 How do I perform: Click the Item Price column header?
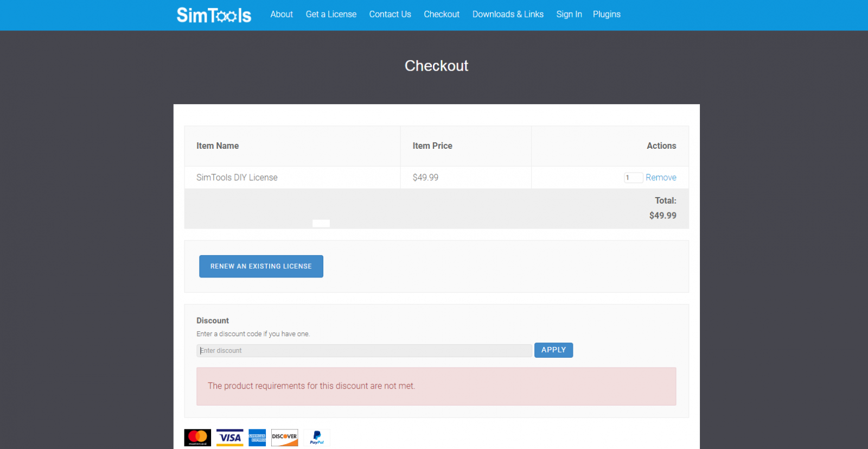[432, 146]
